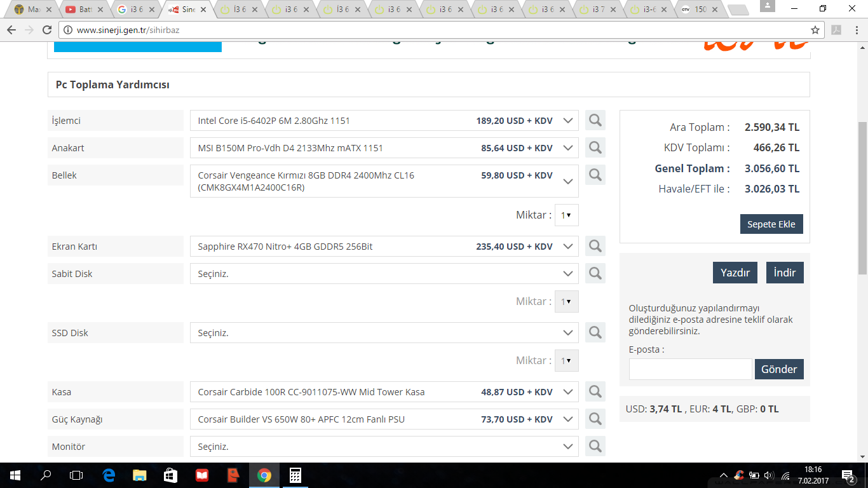868x488 pixels.
Task: Open the Güç Kaynağı PSU dropdown
Action: click(x=384, y=419)
